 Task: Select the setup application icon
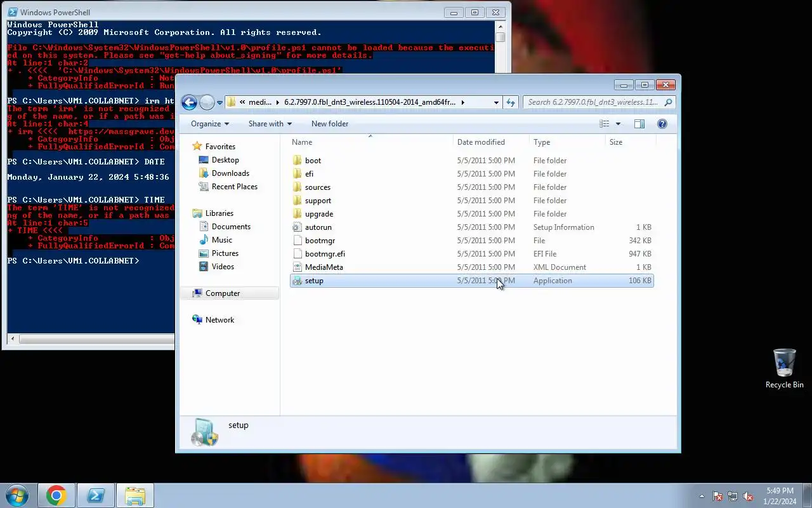298,281
